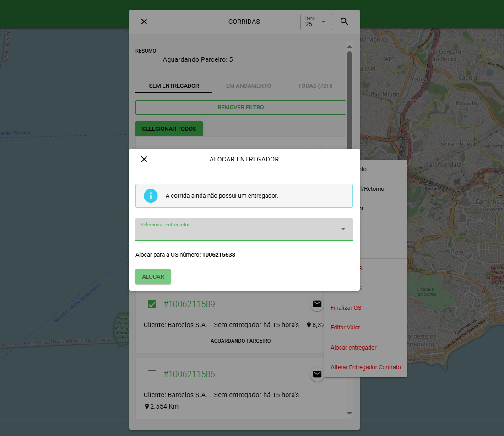The image size is (504, 436).
Task: Click the scroll-down arrow of the list
Action: [349, 413]
